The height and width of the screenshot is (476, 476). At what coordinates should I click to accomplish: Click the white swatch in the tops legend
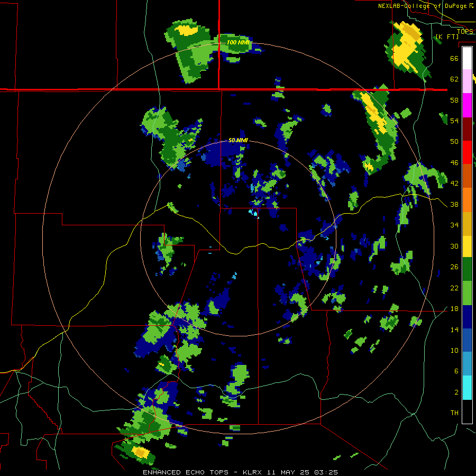(467, 58)
